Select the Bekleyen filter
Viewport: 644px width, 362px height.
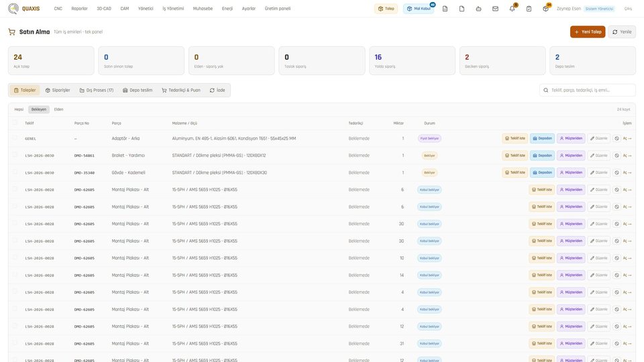point(39,109)
